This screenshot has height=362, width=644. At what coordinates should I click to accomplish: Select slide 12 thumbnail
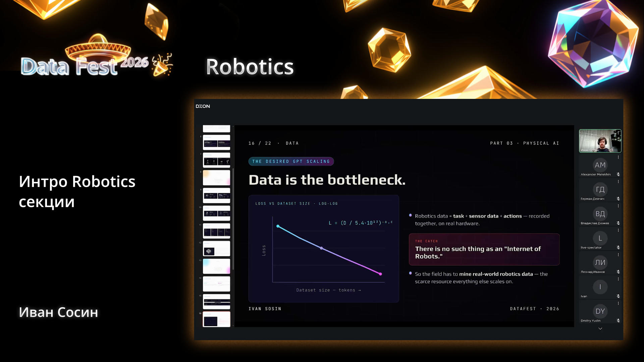pyautogui.click(x=216, y=249)
